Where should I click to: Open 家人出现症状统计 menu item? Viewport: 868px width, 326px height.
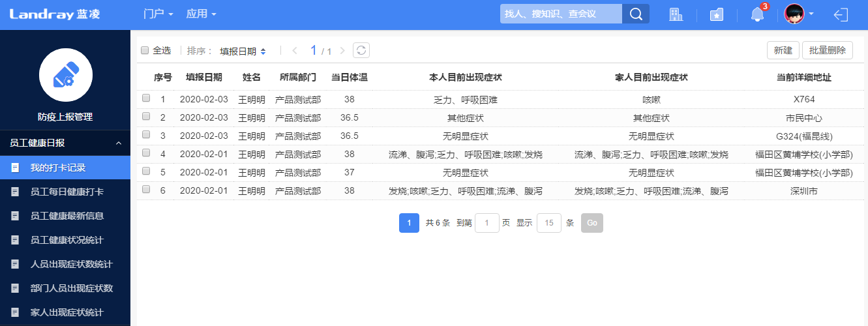(65, 312)
